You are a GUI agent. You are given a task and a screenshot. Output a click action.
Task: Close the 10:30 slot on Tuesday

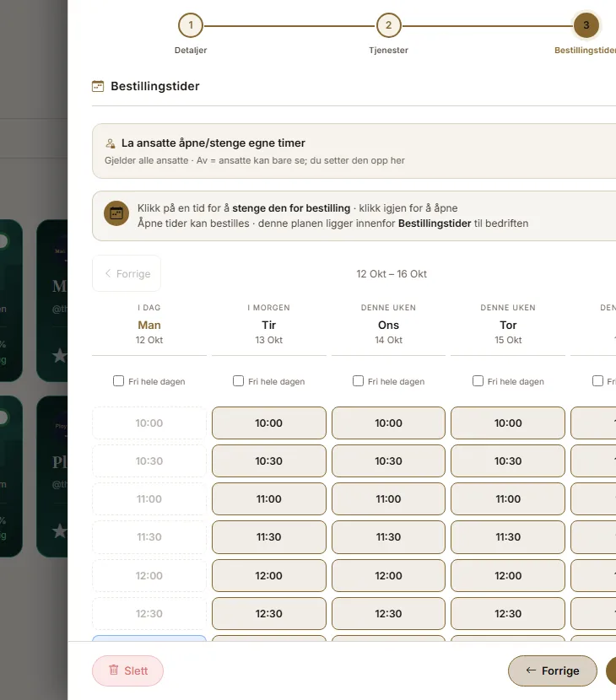tap(269, 460)
